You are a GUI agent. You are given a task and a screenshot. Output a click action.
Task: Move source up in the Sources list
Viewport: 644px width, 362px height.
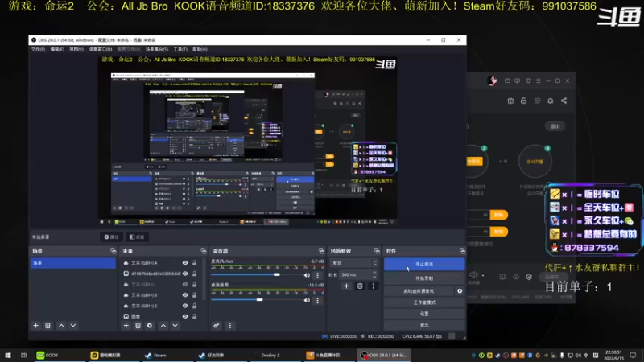[x=163, y=326]
